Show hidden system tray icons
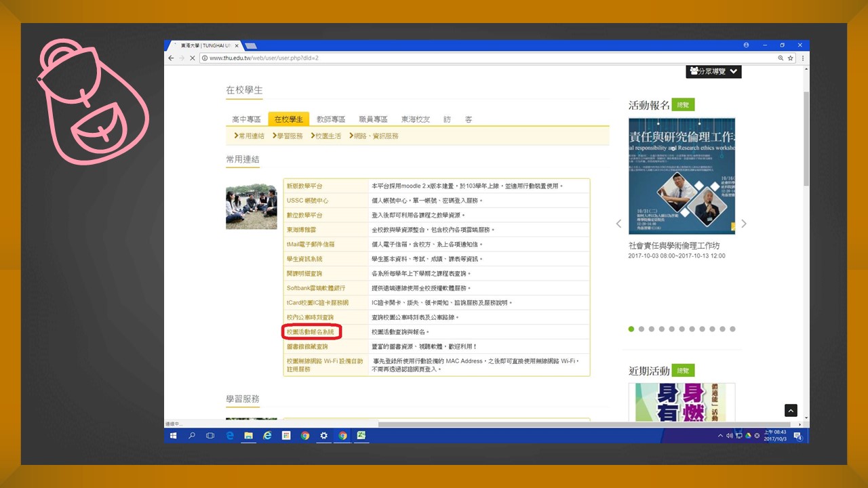The width and height of the screenshot is (868, 488). tap(720, 436)
